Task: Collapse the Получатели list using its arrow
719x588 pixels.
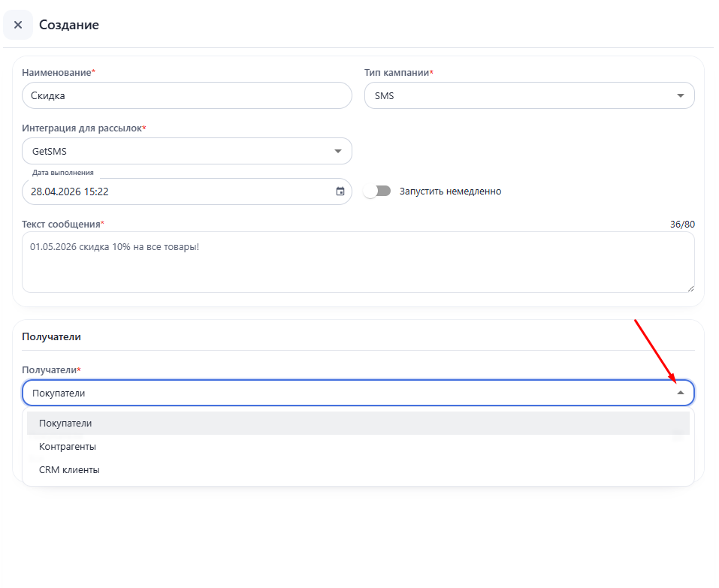Action: click(x=680, y=393)
